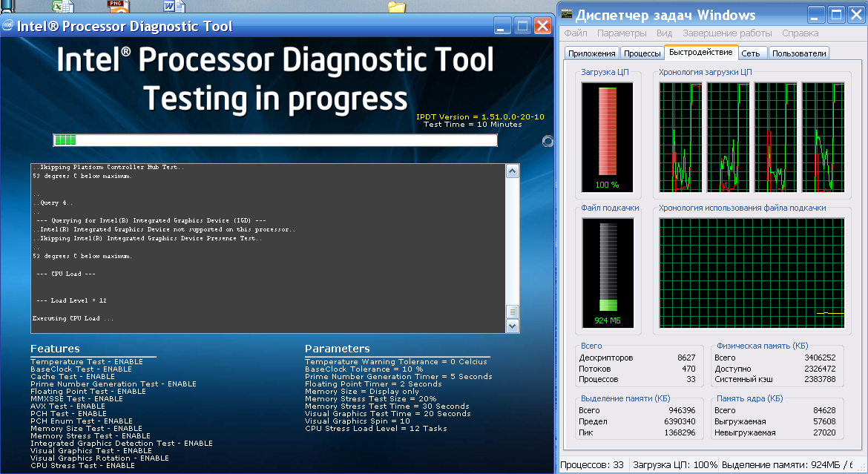This screenshot has height=474, width=868.
Task: Click the IPDT Version text
Action: coord(480,117)
